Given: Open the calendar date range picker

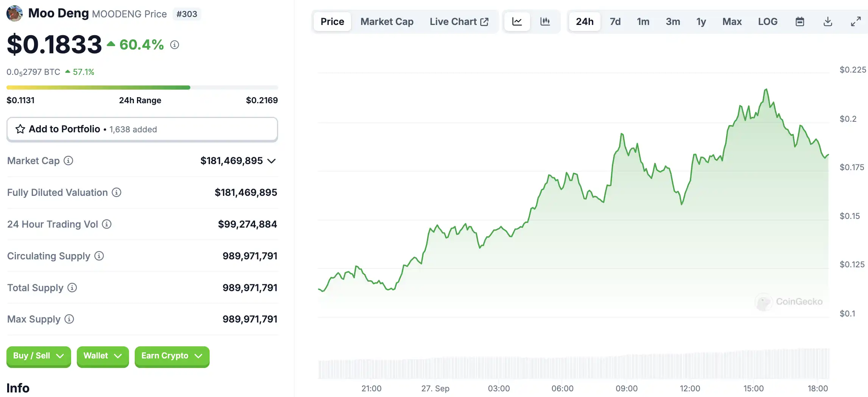Looking at the screenshot, I should 800,22.
